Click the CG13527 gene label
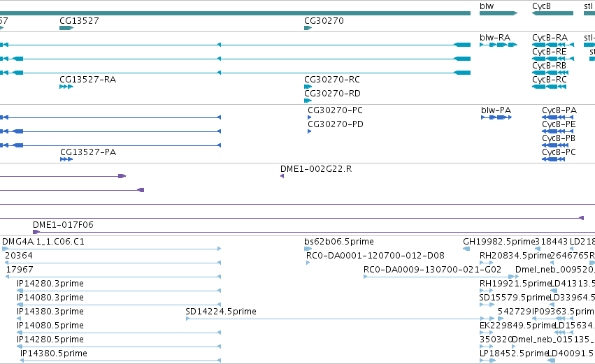This screenshot has height=364, width=595. (x=79, y=20)
